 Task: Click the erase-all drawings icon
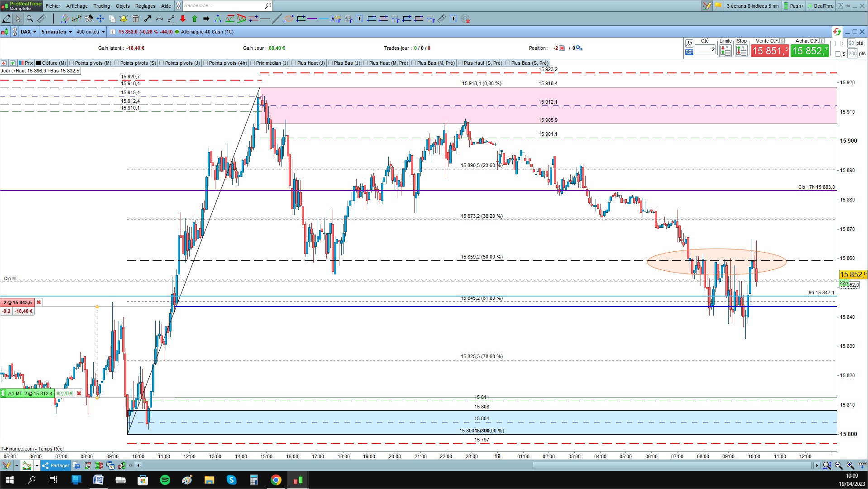[465, 19]
